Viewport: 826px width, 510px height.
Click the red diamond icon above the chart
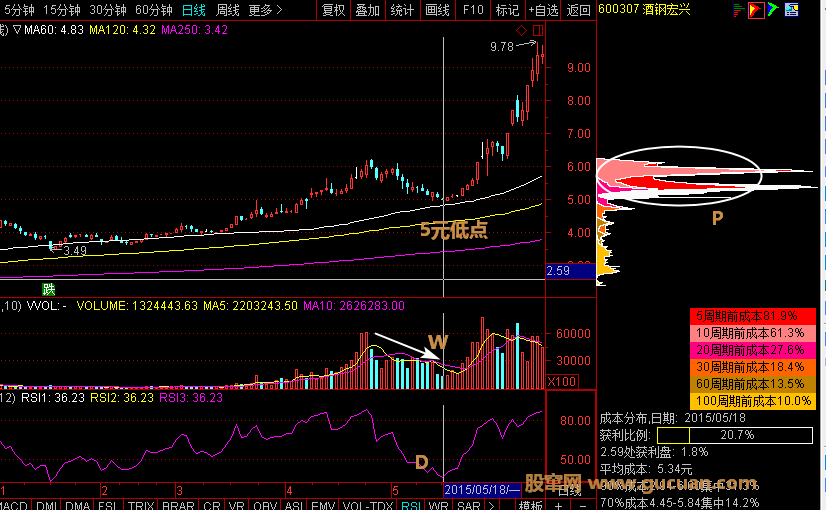pyautogui.click(x=522, y=30)
